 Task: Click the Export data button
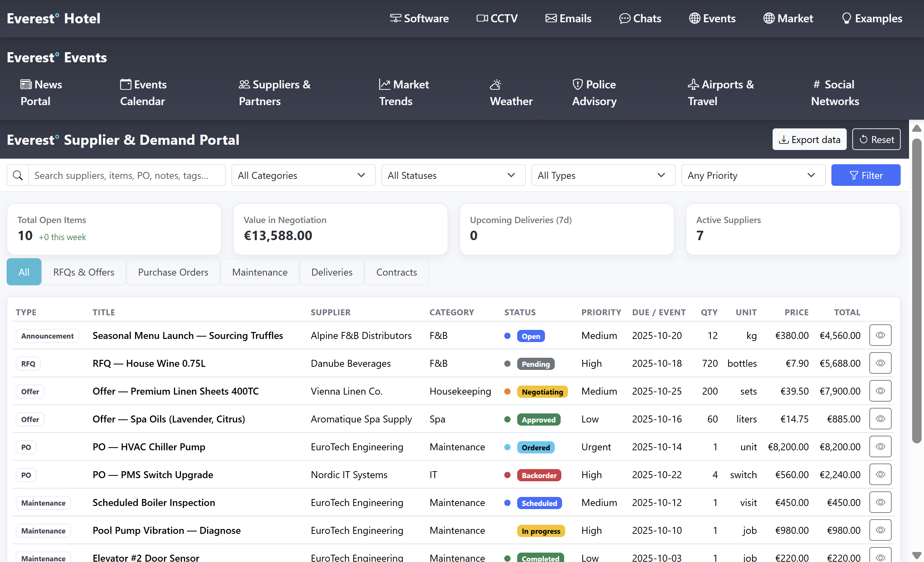809,140
